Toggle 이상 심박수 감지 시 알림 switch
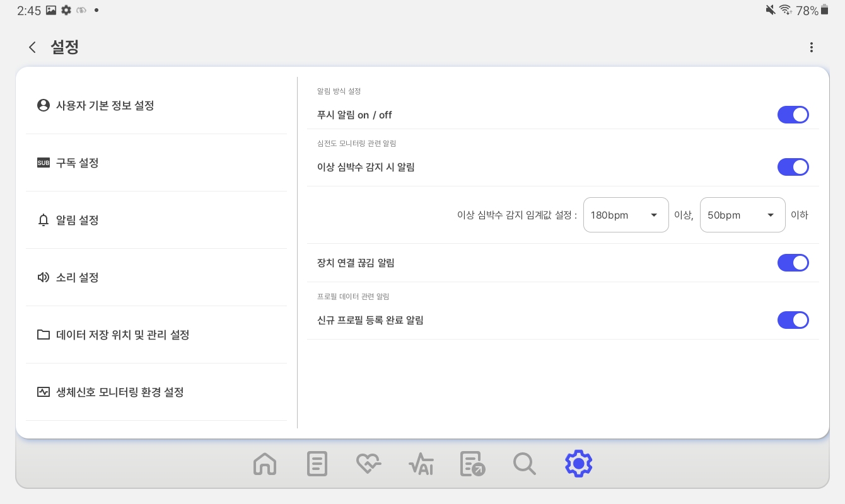This screenshot has width=845, height=504. tap(793, 167)
